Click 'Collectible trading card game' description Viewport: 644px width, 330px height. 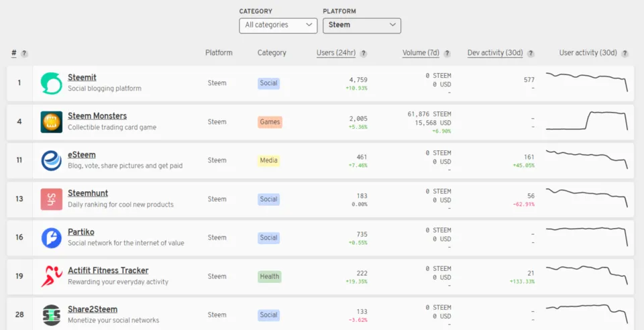tap(112, 127)
